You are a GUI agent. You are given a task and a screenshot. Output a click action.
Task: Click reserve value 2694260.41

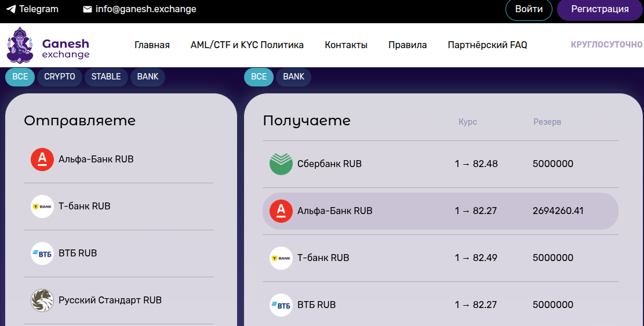558,211
